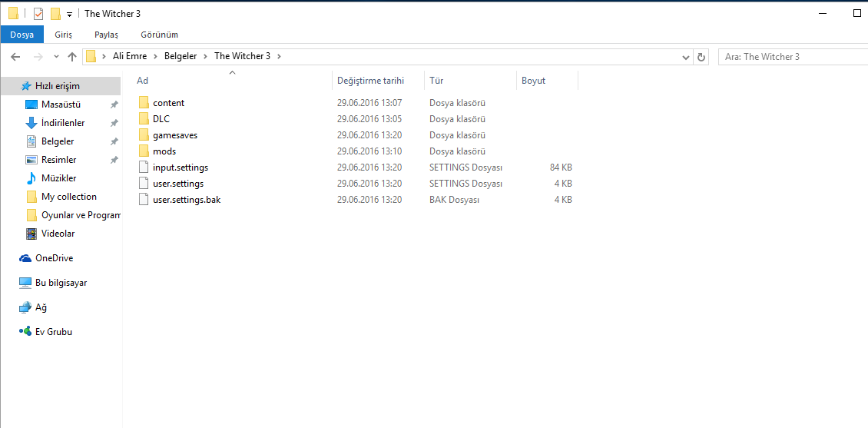Screen dimensions: 868x428
Task: Navigate to Ali Emre in the address bar
Action: [130, 56]
